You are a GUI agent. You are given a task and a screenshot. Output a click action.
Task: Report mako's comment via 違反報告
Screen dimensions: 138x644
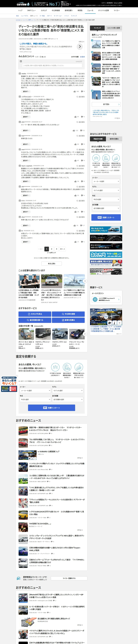(81, 74)
